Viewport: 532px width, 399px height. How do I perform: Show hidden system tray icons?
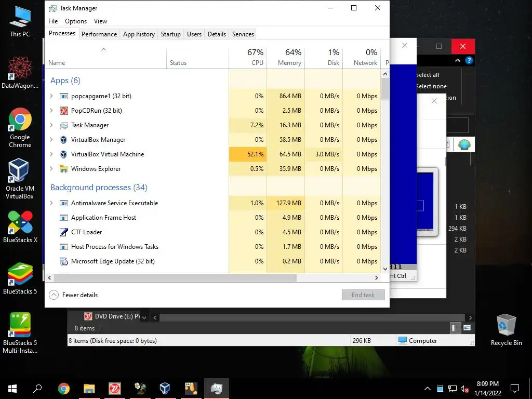point(428,389)
